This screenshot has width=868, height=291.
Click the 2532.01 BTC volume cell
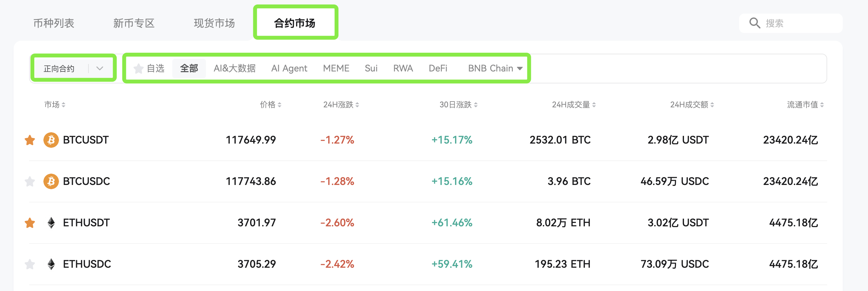tap(560, 140)
